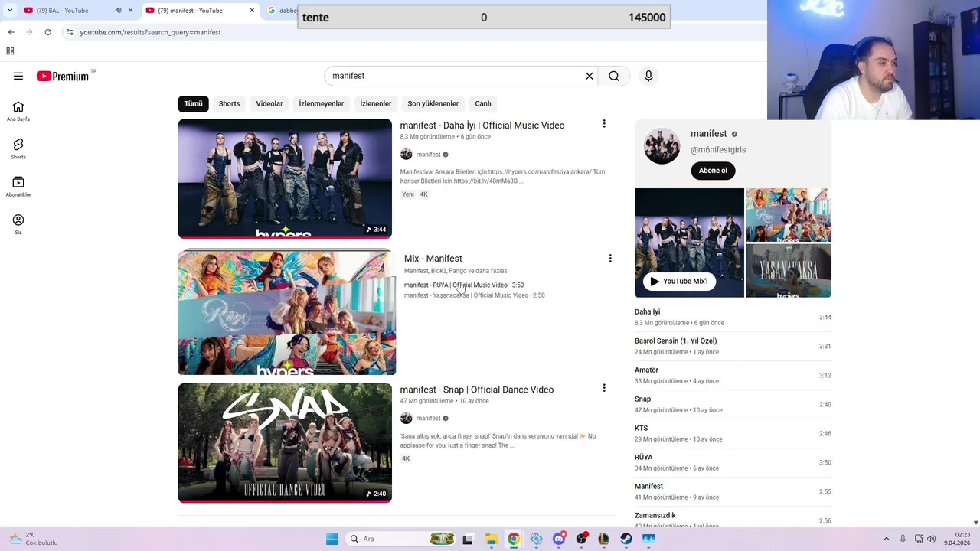
Task: Switch to the BAL - YouTube tab
Action: coord(69,10)
